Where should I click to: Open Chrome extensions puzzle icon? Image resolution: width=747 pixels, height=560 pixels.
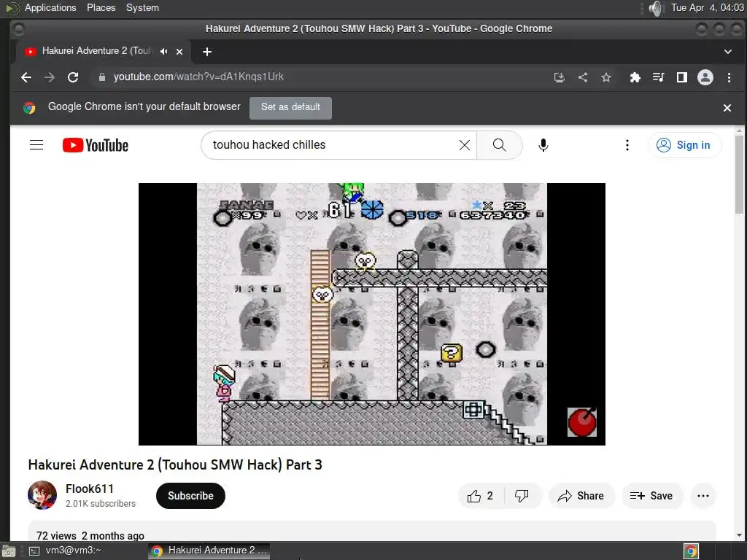pos(635,77)
